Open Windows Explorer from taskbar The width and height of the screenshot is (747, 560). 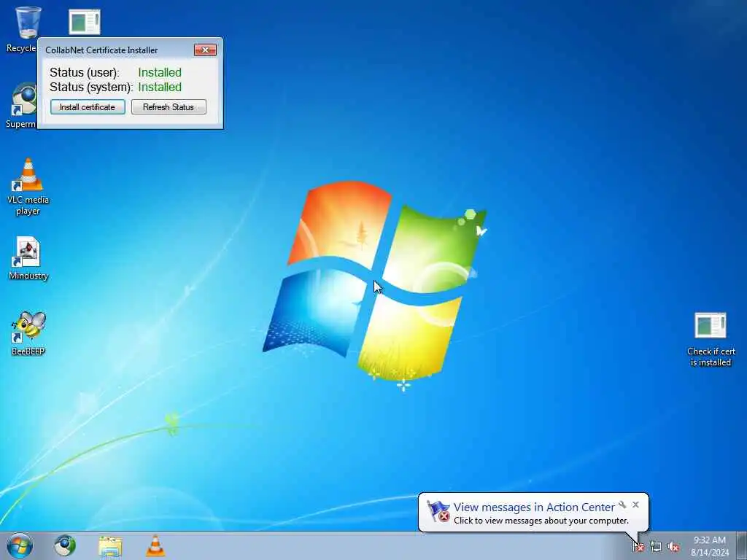point(110,545)
